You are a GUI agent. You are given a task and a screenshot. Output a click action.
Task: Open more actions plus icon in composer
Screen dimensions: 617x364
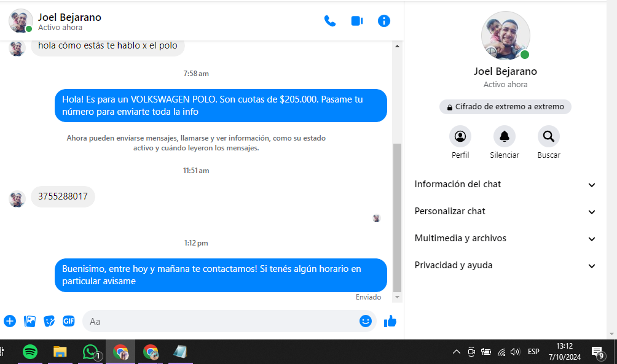[x=10, y=321]
